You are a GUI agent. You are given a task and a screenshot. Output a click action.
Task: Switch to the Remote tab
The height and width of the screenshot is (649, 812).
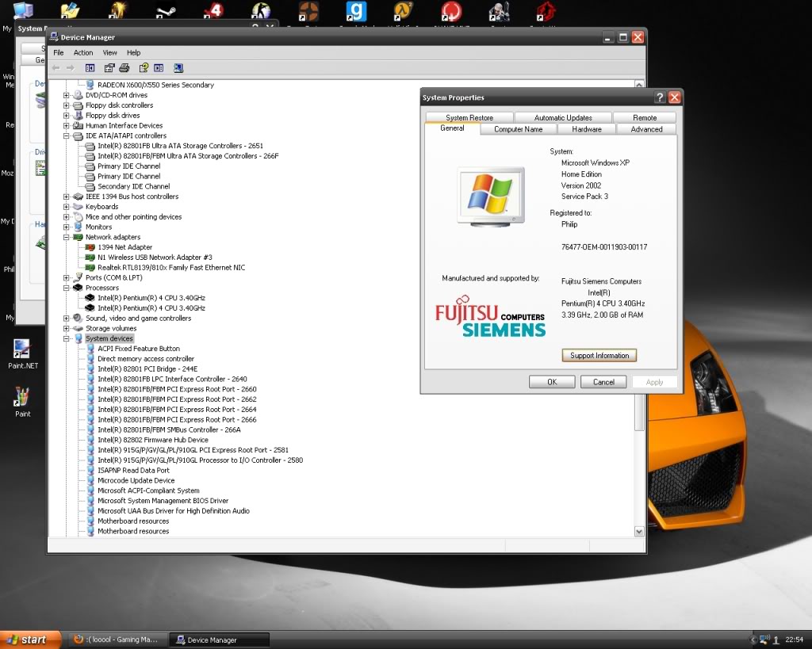[645, 118]
